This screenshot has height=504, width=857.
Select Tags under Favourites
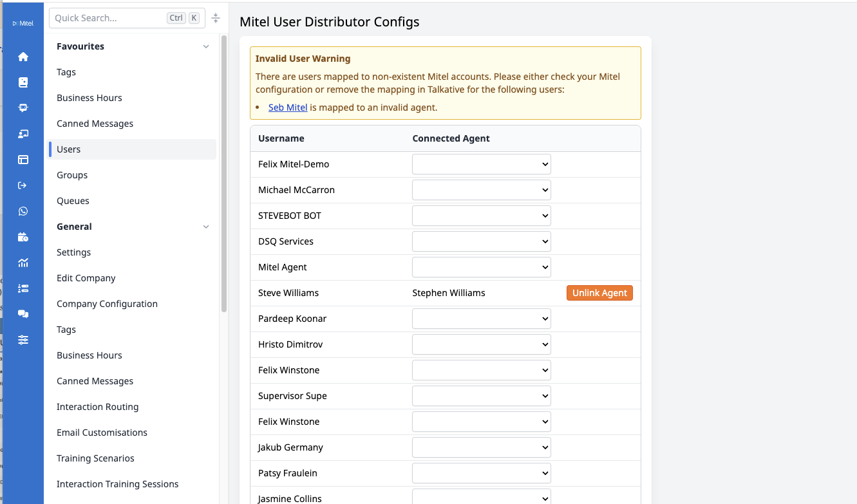(66, 72)
